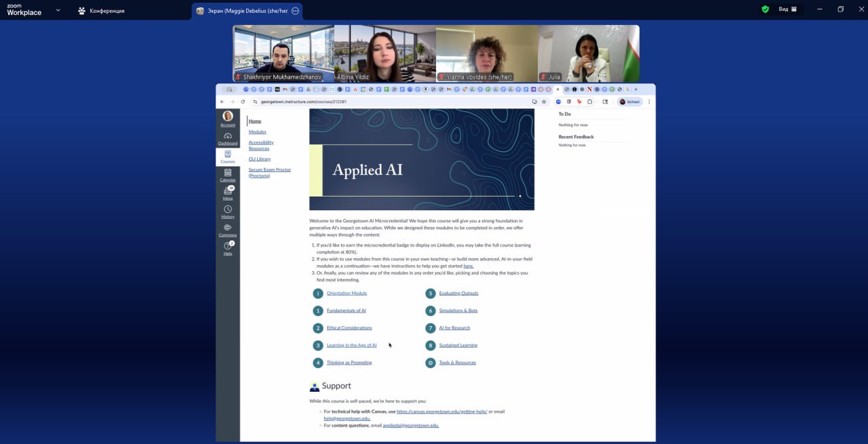Select Modules in the course navigation
The image size is (868, 444).
coord(257,132)
